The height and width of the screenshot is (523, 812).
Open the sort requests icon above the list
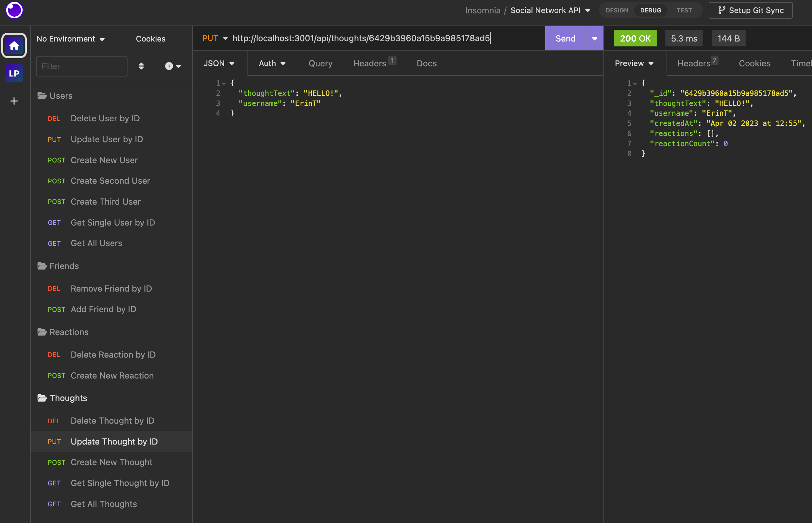coord(141,66)
